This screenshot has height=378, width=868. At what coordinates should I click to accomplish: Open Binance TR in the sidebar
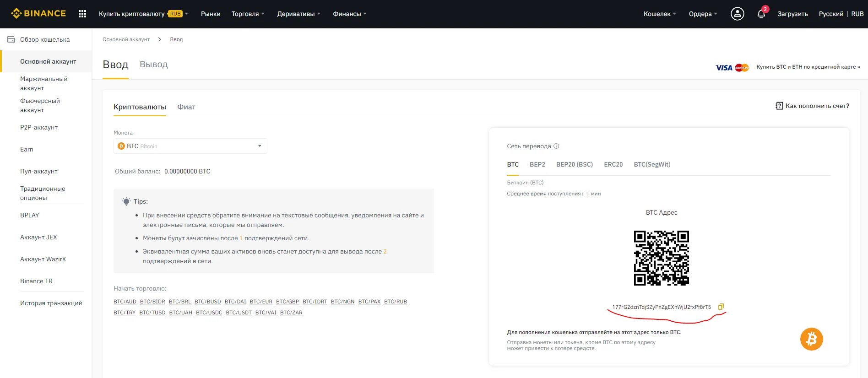(36, 281)
